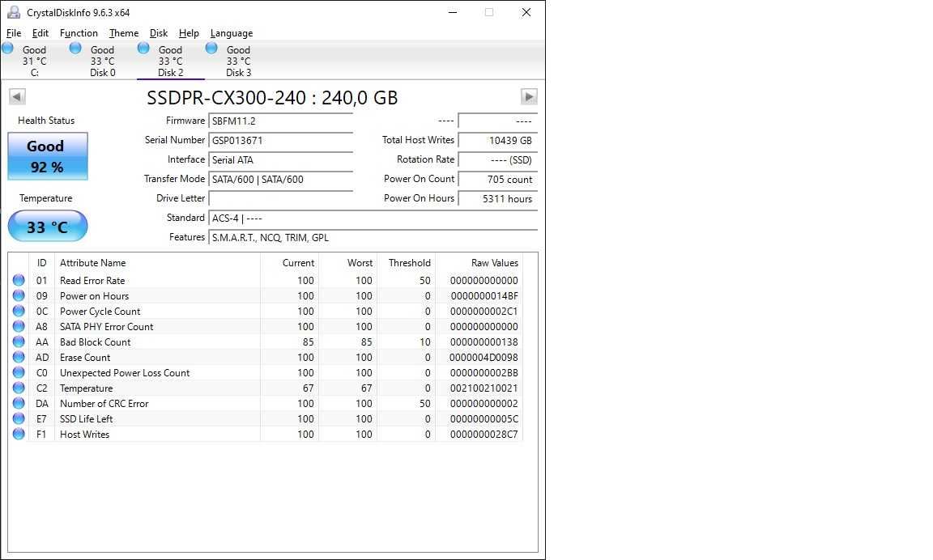Select the Disk 0 status orb
Image resolution: width=933 pixels, height=560 pixels.
(x=75, y=49)
